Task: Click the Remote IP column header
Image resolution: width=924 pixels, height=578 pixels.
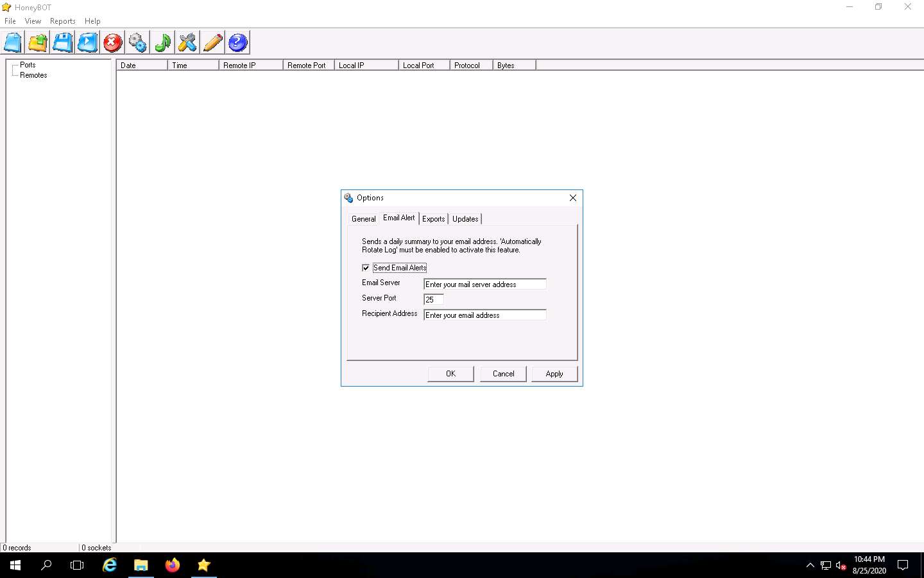Action: (x=251, y=66)
